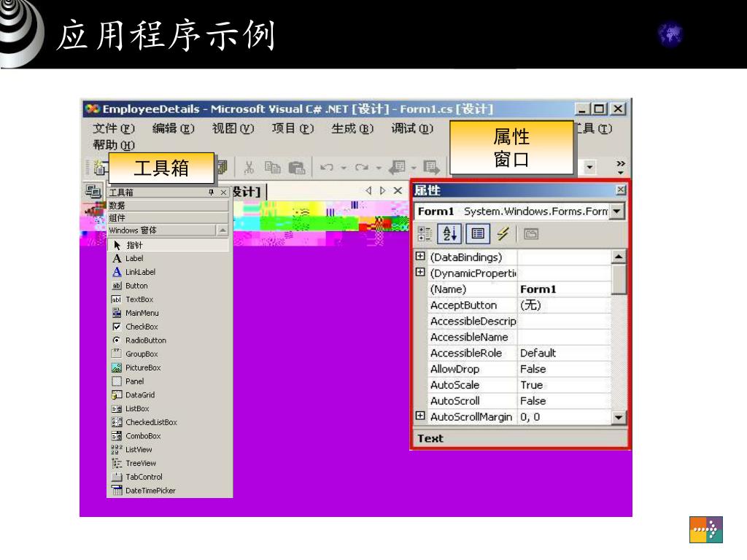
Task: Close the toolbox panel
Action: (x=223, y=192)
